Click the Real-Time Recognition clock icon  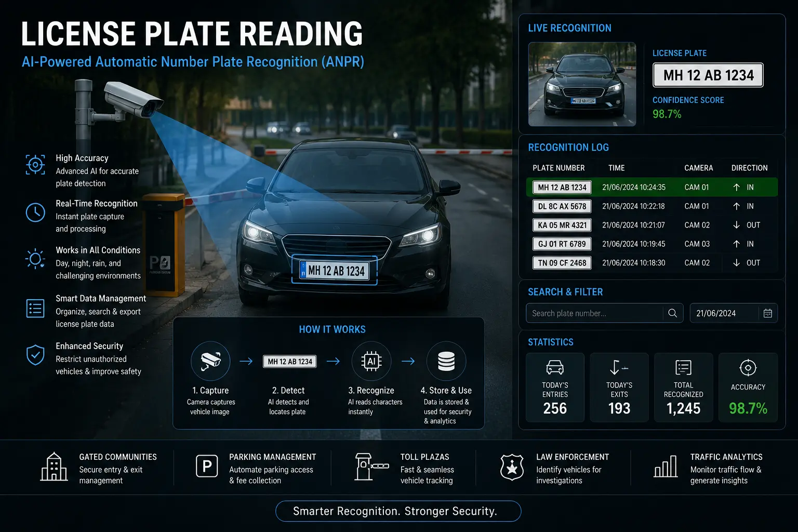pos(35,212)
